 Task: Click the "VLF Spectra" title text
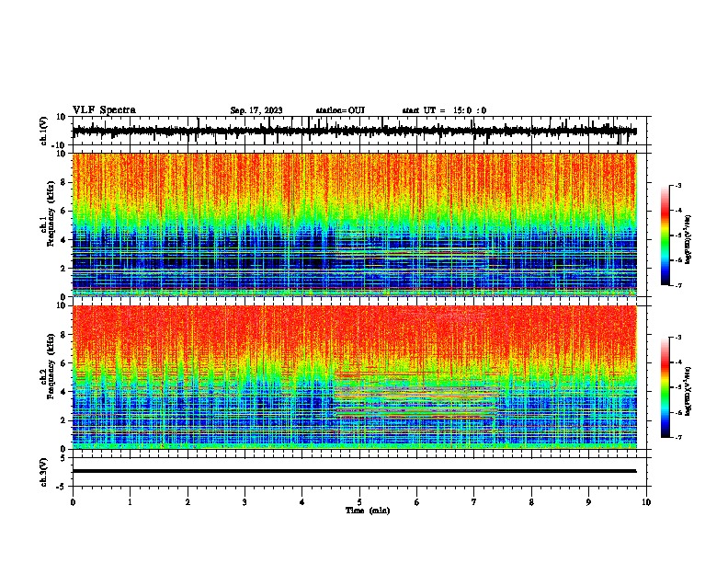click(104, 110)
